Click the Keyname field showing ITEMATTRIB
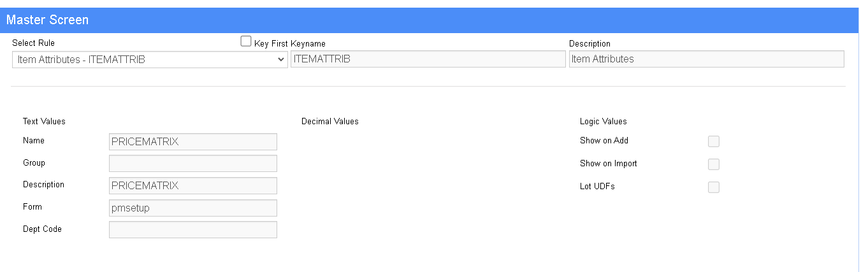This screenshot has height=272, width=868. pos(428,59)
